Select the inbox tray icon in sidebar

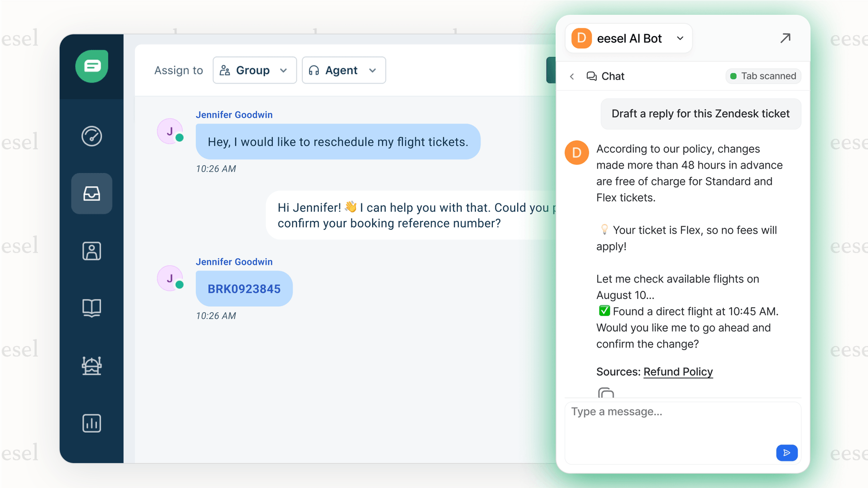92,194
